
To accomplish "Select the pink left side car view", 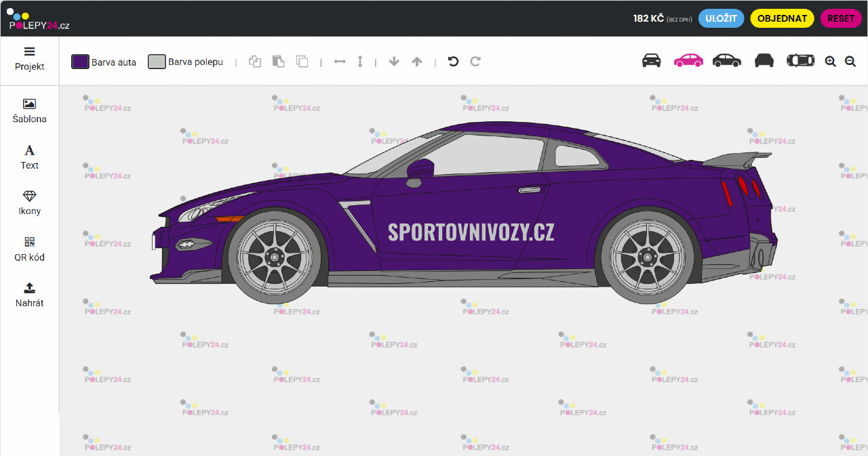I will 688,60.
